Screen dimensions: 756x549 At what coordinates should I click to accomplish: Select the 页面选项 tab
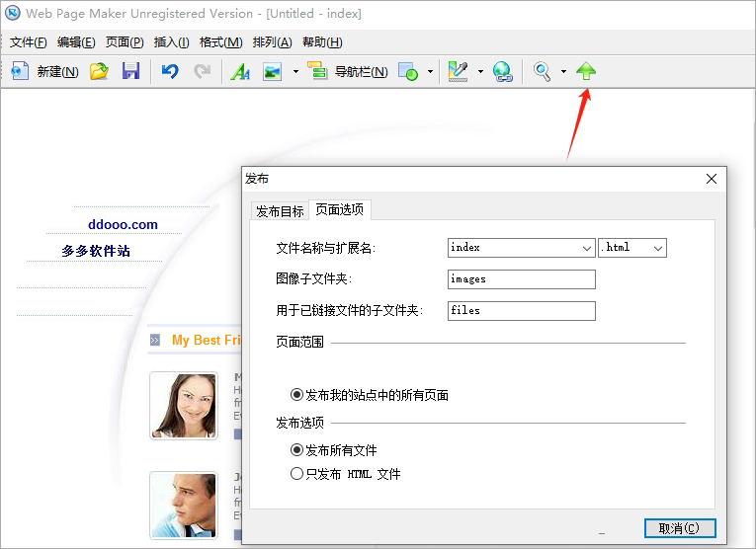pyautogui.click(x=339, y=209)
